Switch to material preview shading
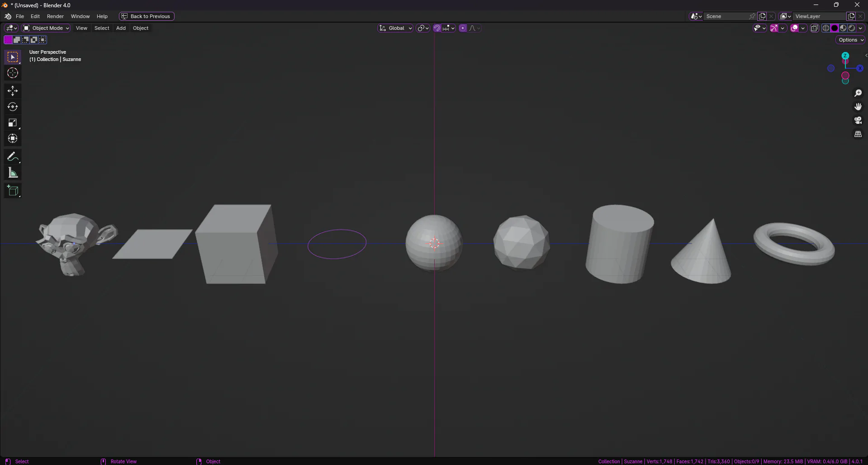The image size is (868, 465). pos(843,28)
